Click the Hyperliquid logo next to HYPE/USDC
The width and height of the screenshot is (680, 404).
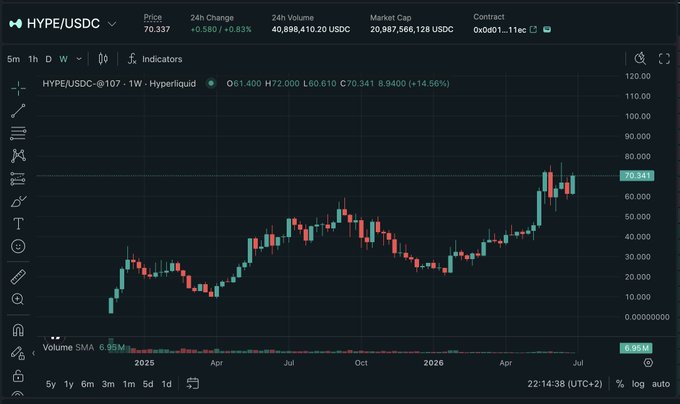click(16, 23)
